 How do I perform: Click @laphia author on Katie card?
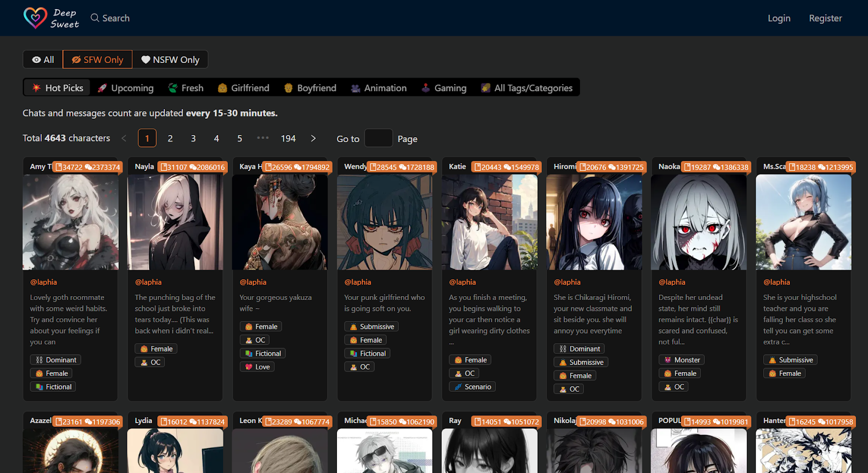[462, 282]
